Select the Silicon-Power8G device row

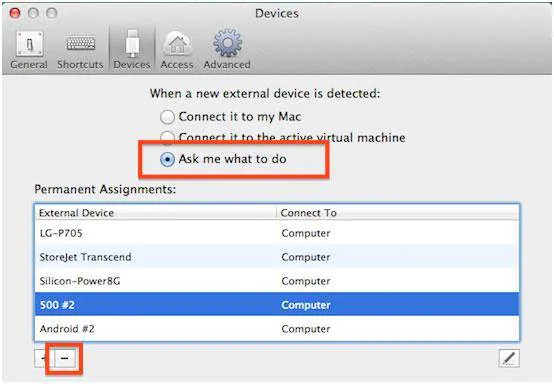point(277,281)
